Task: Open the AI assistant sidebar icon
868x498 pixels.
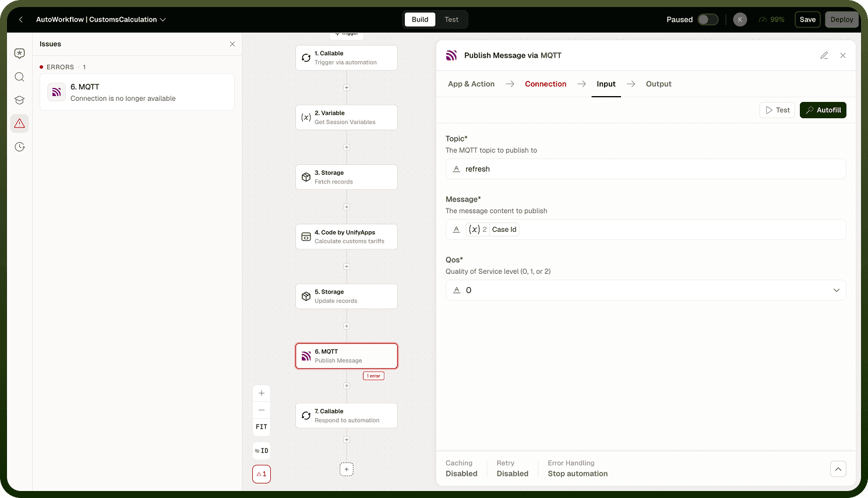Action: pyautogui.click(x=20, y=54)
